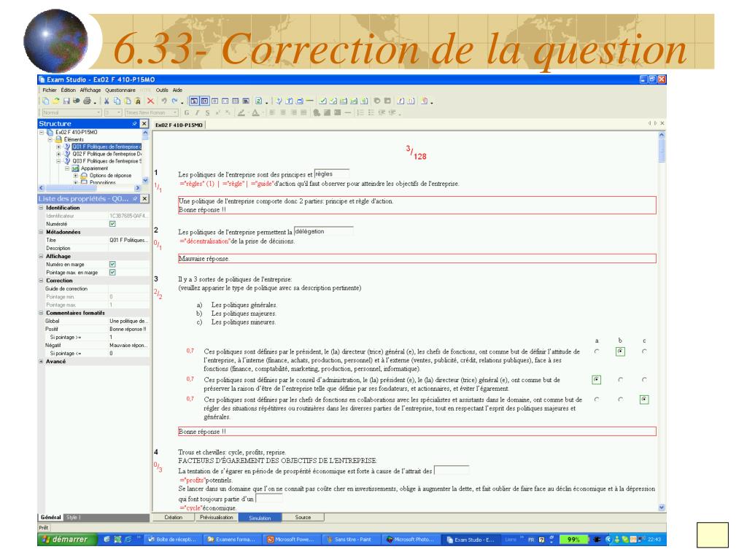747x560 pixels.
Task: Select radio b for the first proposition
Action: 620,351
